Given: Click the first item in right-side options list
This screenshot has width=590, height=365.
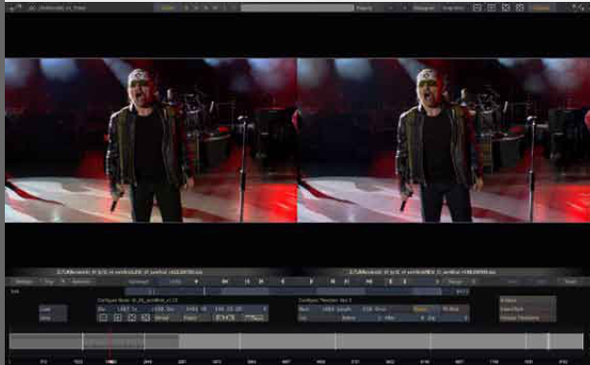Looking at the screenshot, I should pos(528,301).
